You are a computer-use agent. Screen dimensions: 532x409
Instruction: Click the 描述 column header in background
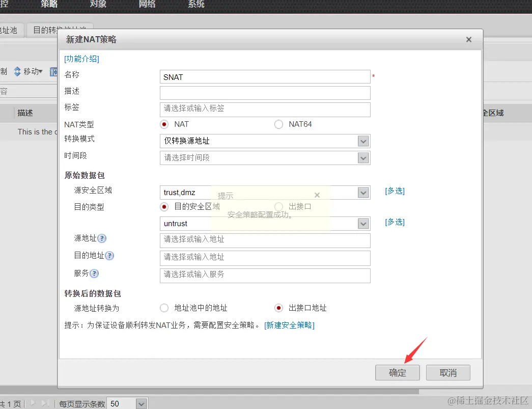25,113
